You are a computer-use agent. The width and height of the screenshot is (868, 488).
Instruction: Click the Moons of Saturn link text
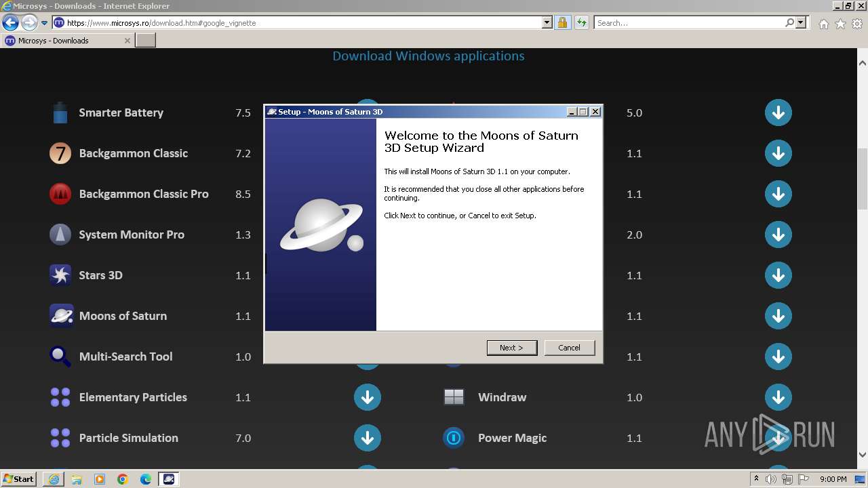(123, 316)
